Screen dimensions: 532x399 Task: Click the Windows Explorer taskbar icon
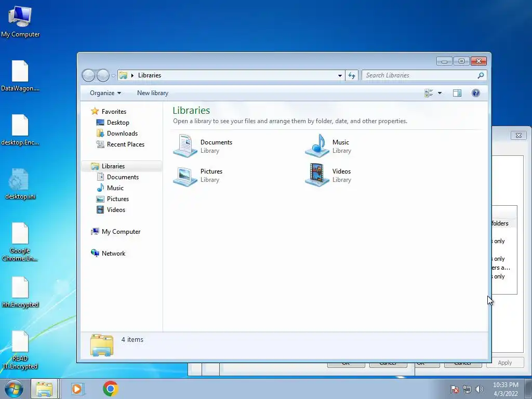45,389
